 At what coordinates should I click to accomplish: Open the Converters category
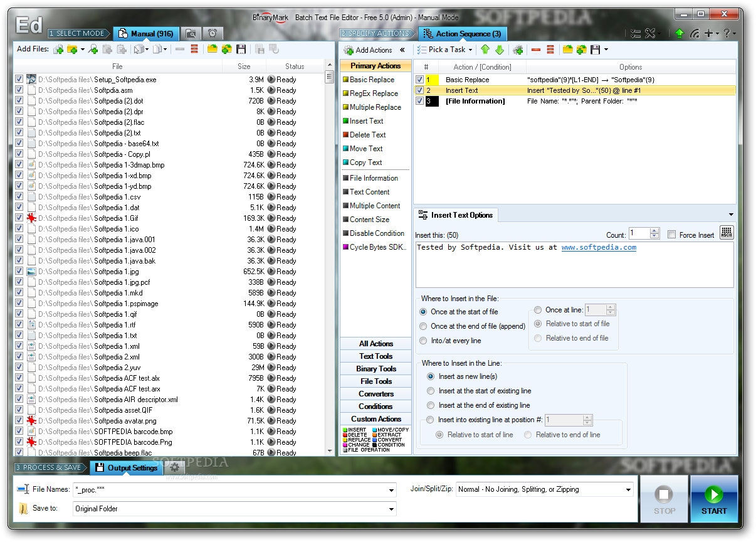(x=375, y=394)
